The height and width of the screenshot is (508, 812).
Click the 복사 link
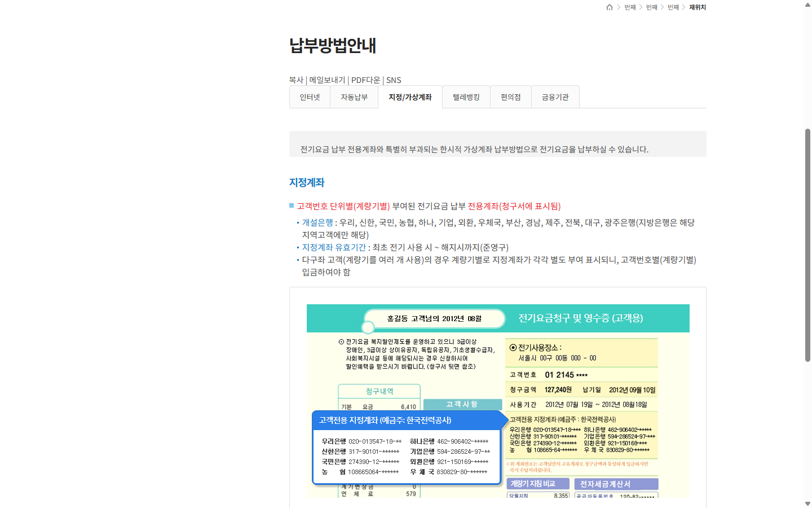click(x=296, y=80)
